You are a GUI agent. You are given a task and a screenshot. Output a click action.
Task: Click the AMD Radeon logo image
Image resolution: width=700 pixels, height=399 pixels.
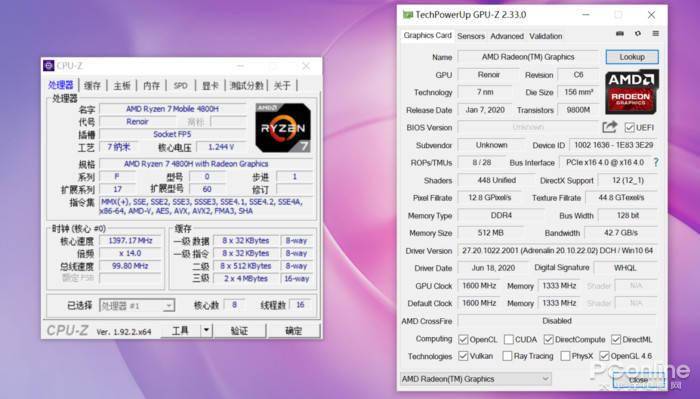631,92
